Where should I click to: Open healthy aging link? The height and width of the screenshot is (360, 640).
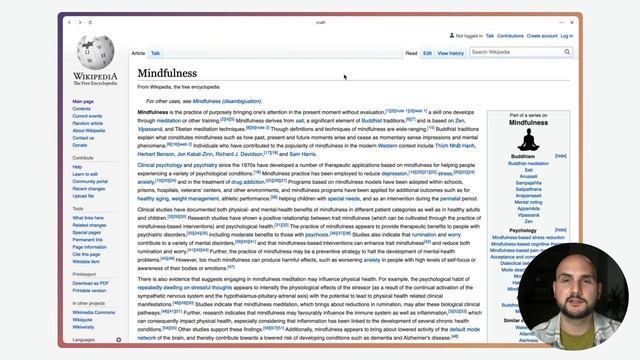pos(153,199)
